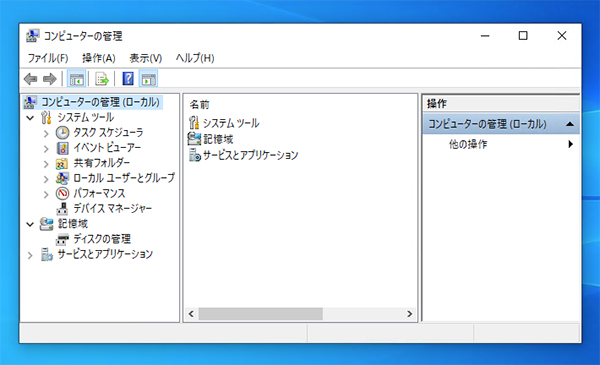
Task: Click the サービスとアプリケーション tree icon
Action: 46,254
